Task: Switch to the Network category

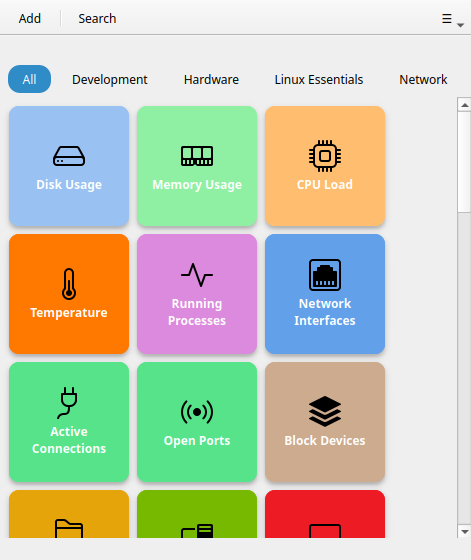Action: [x=423, y=79]
